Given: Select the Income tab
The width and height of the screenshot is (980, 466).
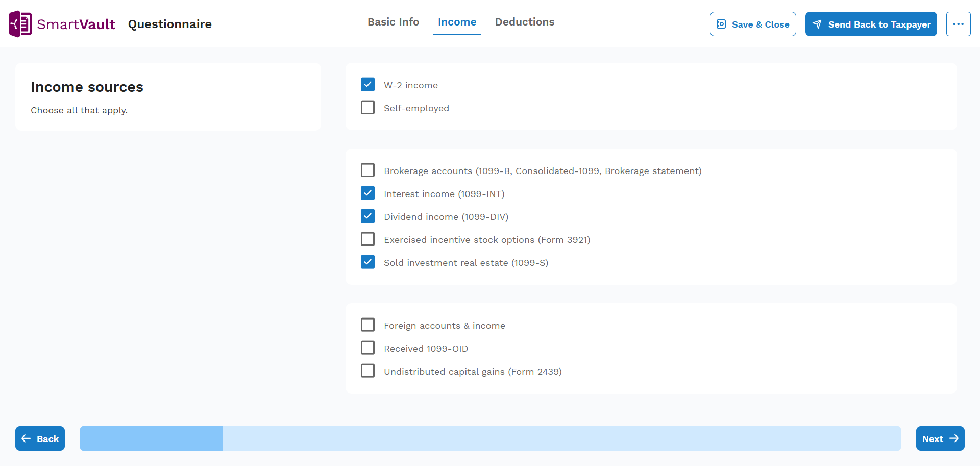Looking at the screenshot, I should (x=457, y=22).
